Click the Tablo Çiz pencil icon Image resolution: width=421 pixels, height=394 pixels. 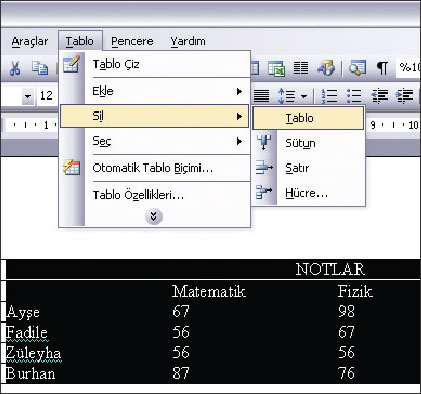click(71, 64)
